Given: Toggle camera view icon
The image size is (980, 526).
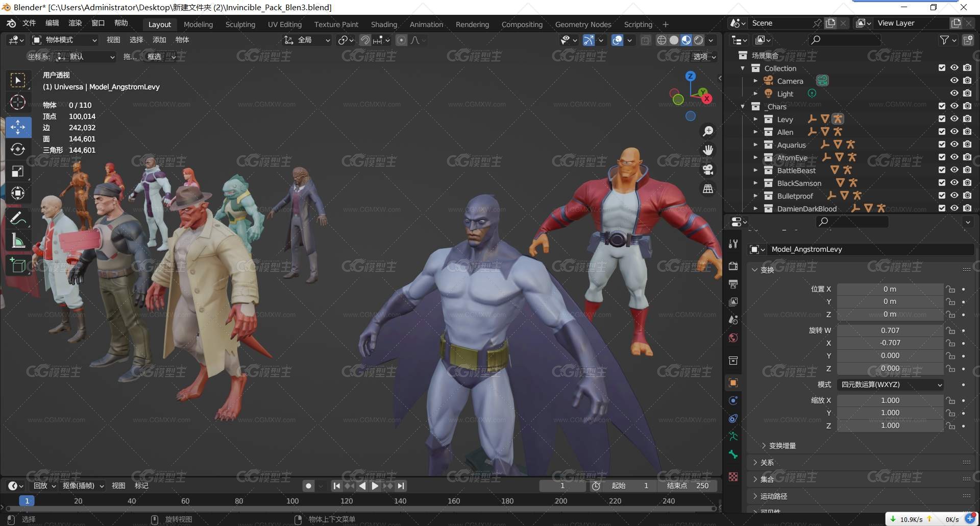Looking at the screenshot, I should tap(708, 170).
